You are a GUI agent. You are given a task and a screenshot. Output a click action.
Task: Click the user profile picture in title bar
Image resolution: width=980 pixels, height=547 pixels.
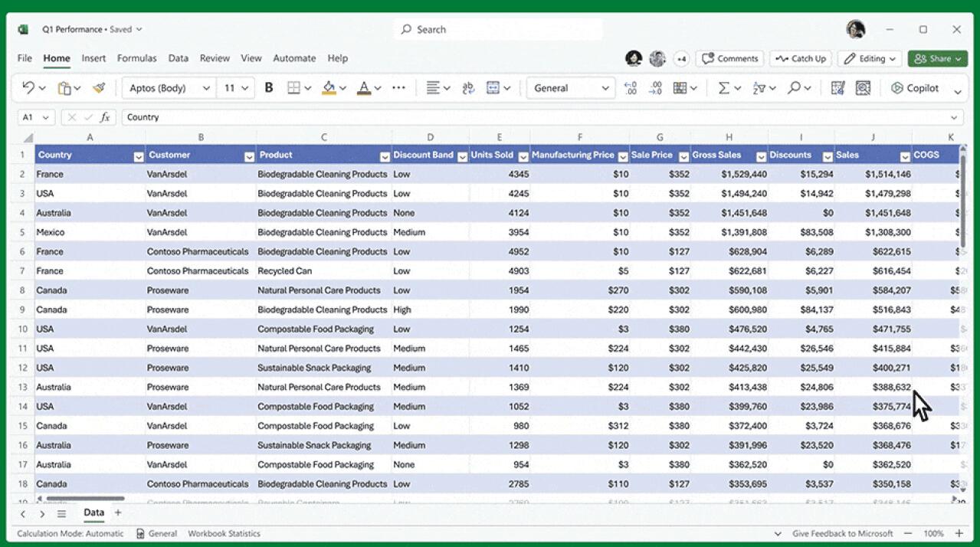tap(856, 29)
